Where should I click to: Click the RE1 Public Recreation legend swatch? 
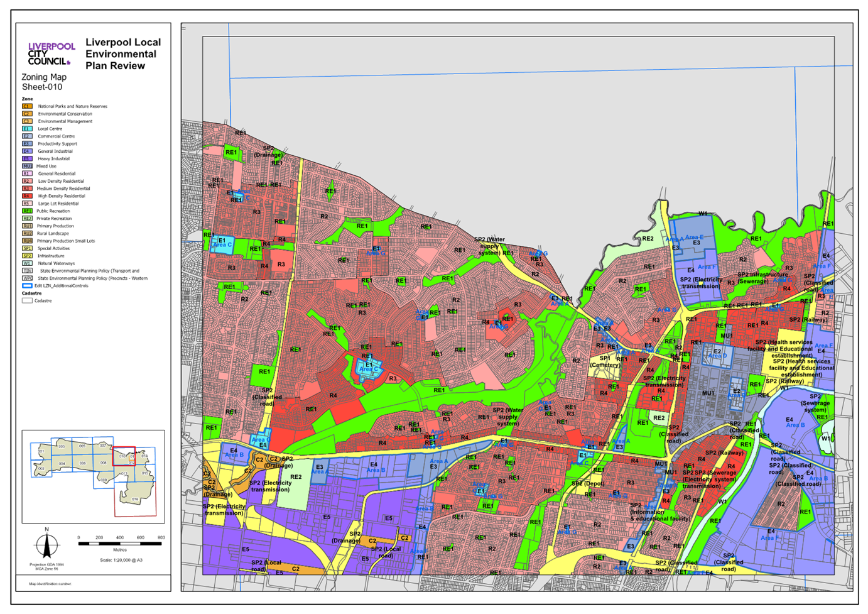pos(27,211)
